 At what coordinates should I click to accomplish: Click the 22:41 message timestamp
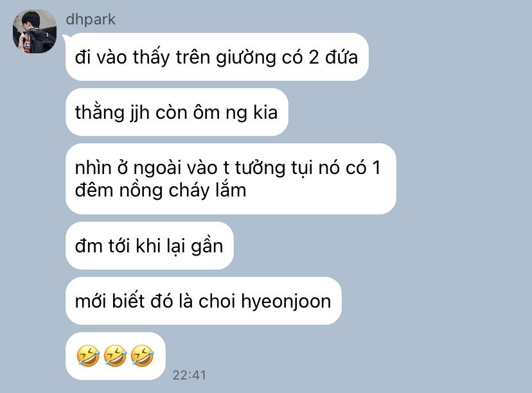pos(189,375)
